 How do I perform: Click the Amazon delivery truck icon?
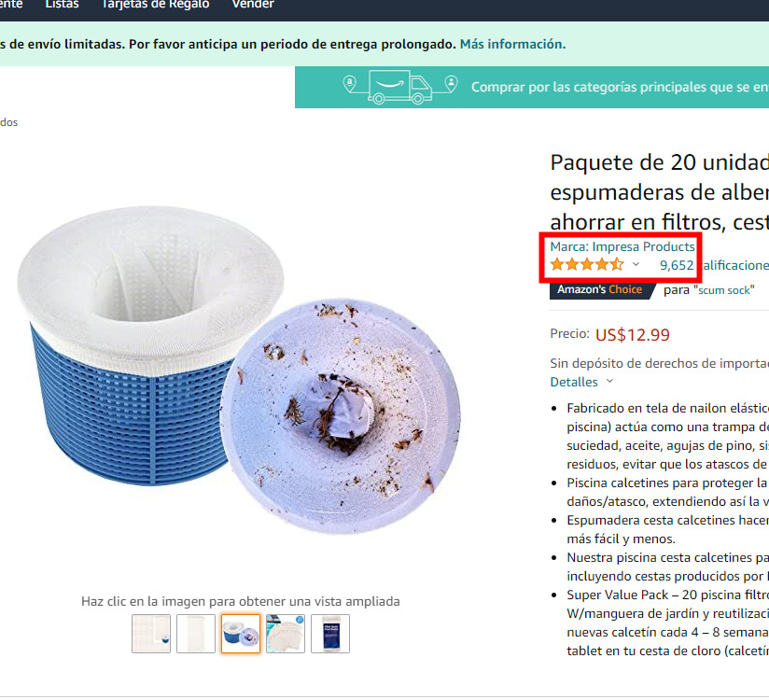(x=399, y=87)
